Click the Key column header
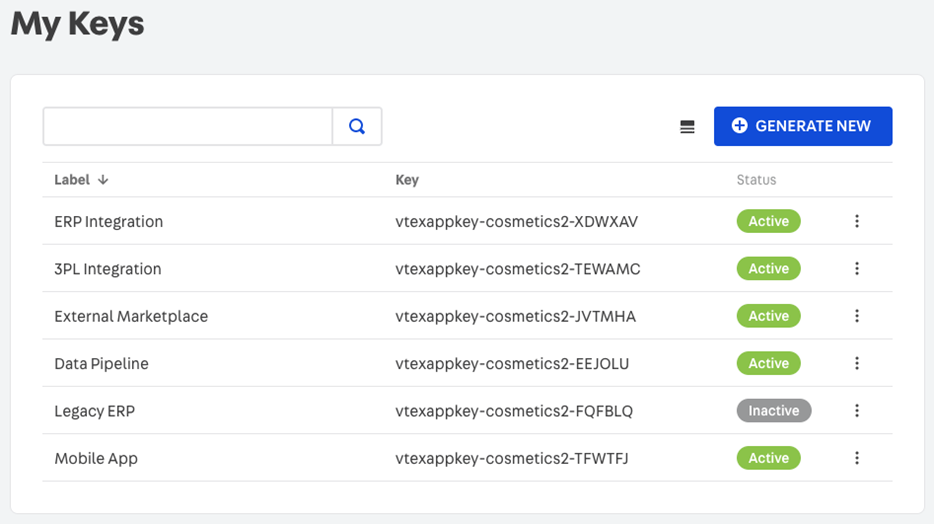 tap(407, 180)
